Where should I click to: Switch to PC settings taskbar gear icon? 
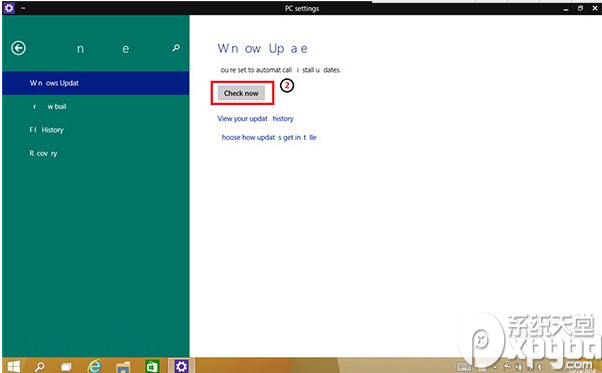181,366
